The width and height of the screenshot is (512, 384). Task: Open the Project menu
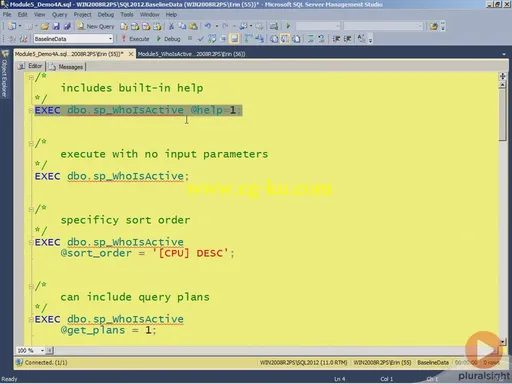pyautogui.click(x=82, y=15)
